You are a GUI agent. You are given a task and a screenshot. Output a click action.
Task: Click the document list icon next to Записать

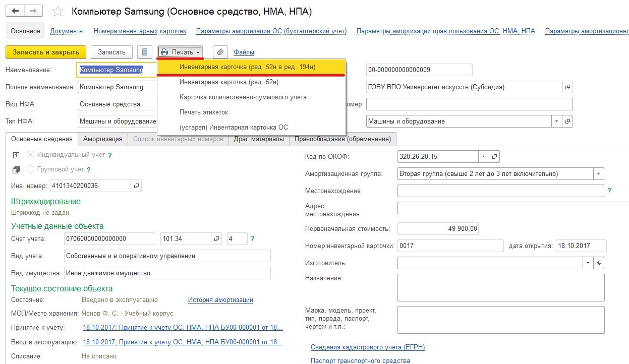(145, 52)
